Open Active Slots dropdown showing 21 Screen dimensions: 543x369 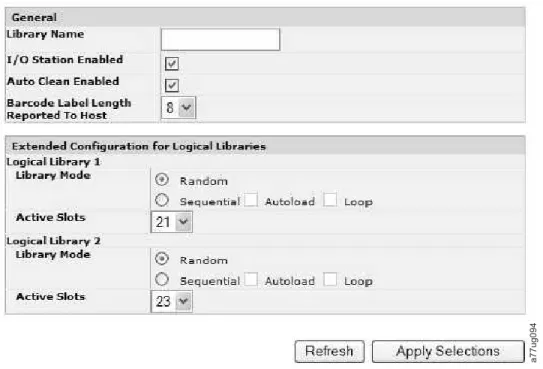pos(171,222)
